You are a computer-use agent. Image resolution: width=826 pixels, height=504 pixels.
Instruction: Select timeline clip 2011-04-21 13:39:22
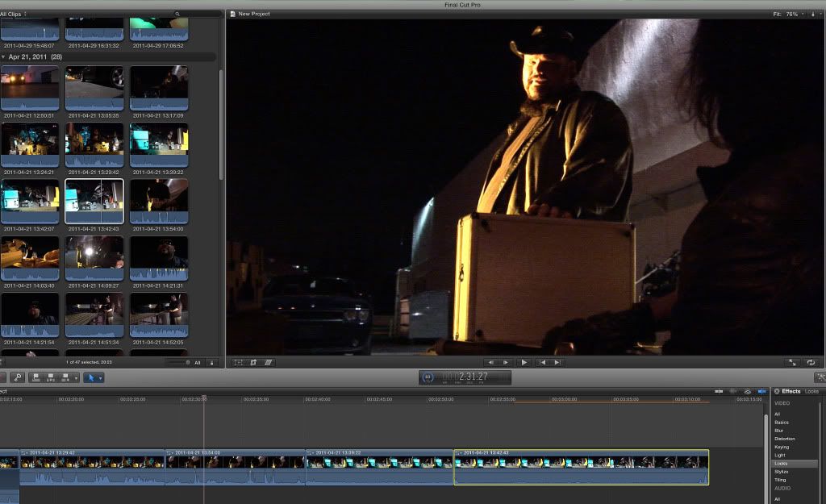[x=380, y=467]
